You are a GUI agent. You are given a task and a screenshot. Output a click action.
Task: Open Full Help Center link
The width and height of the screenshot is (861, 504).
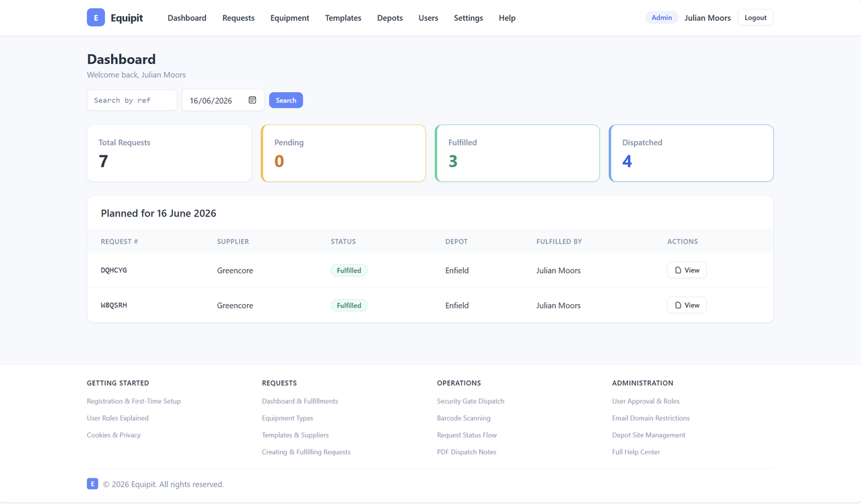pyautogui.click(x=636, y=452)
